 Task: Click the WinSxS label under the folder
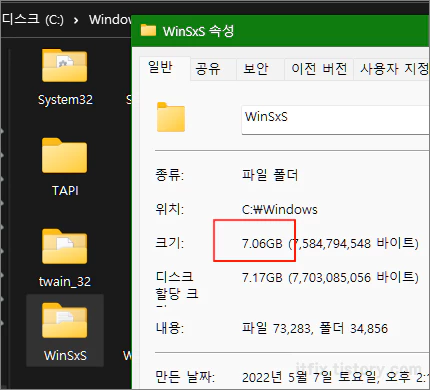pos(65,355)
